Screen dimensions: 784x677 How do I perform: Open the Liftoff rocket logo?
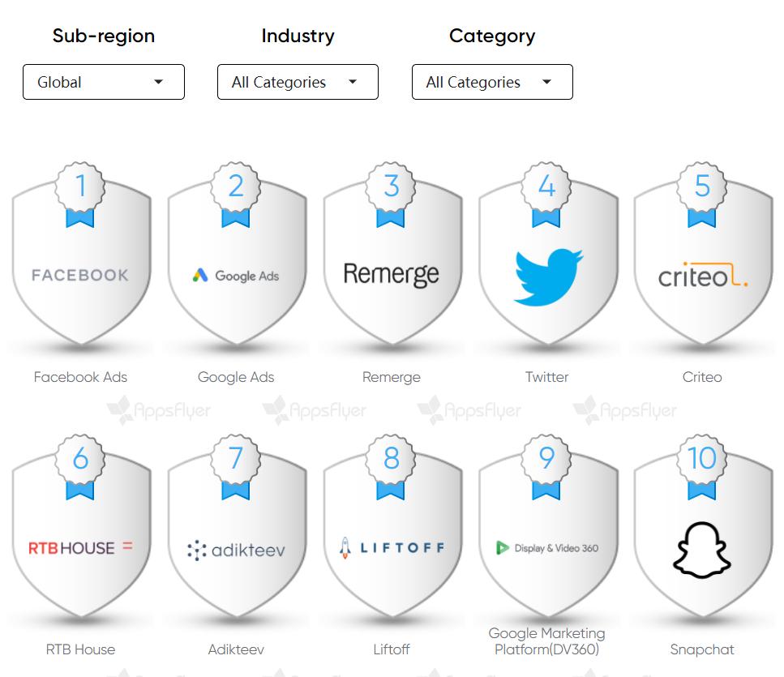click(391, 548)
